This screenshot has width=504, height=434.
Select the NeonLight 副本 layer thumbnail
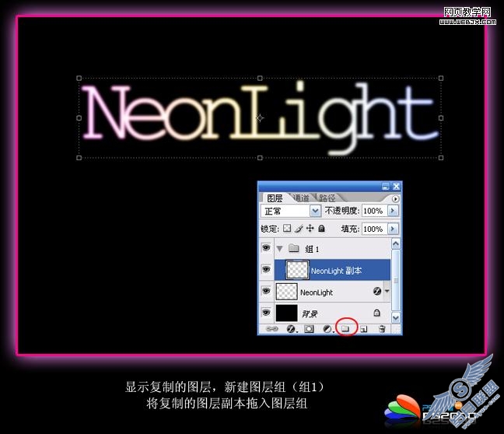tap(297, 270)
